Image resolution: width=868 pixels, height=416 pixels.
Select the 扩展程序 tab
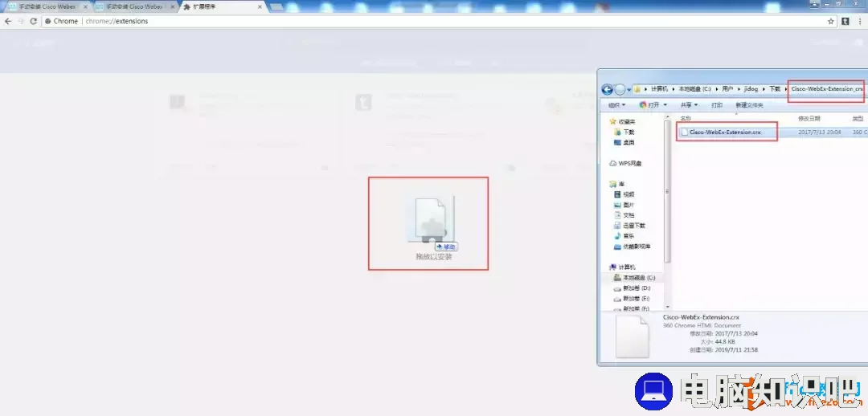(222, 6)
